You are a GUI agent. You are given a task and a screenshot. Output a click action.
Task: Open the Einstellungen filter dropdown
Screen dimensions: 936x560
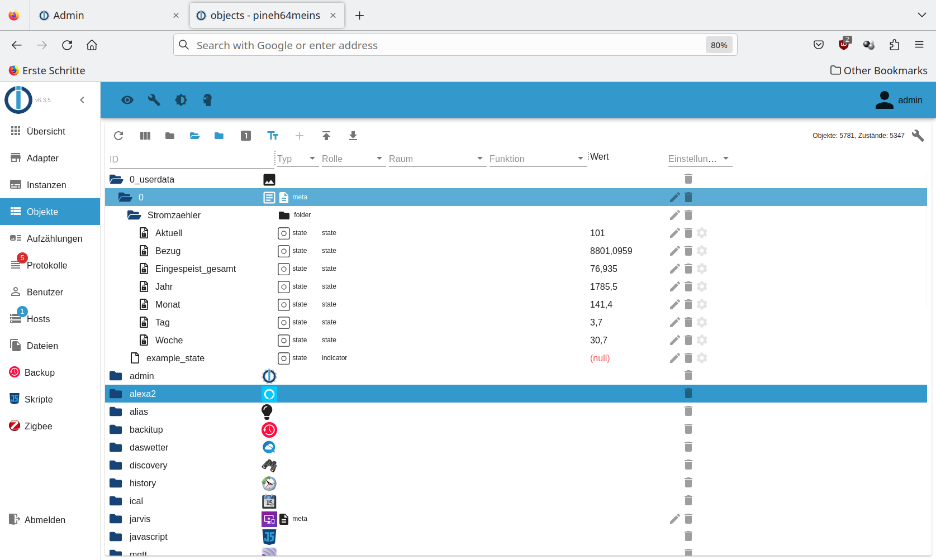pyautogui.click(x=700, y=159)
